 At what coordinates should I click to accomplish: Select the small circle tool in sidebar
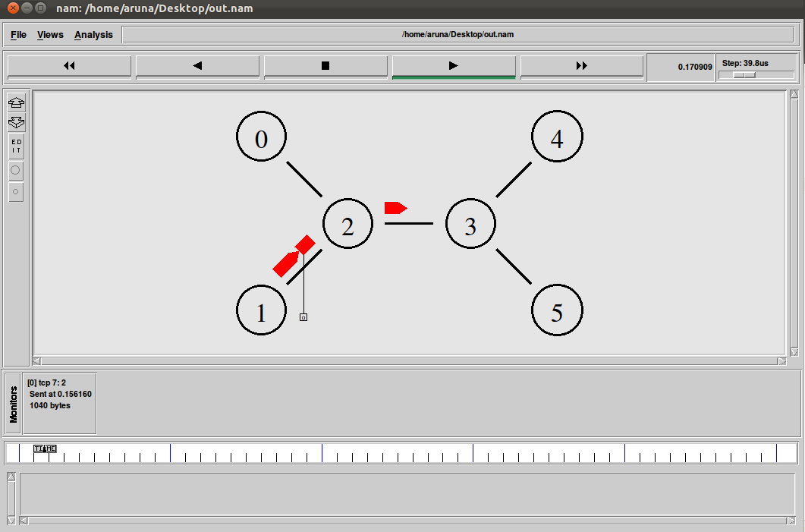pyautogui.click(x=15, y=192)
